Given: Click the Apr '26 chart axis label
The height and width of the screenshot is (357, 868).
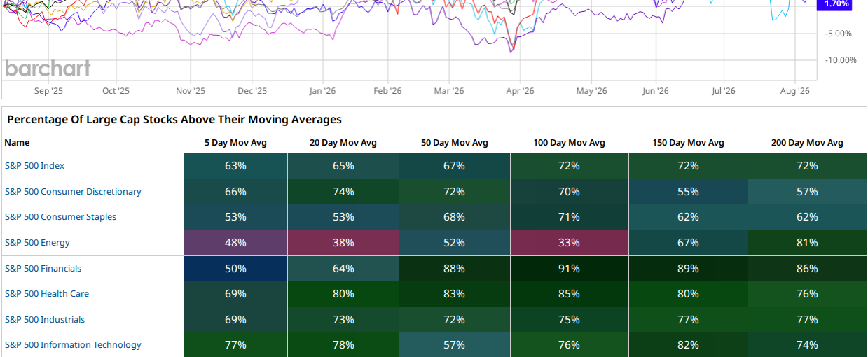Looking at the screenshot, I should pyautogui.click(x=520, y=91).
